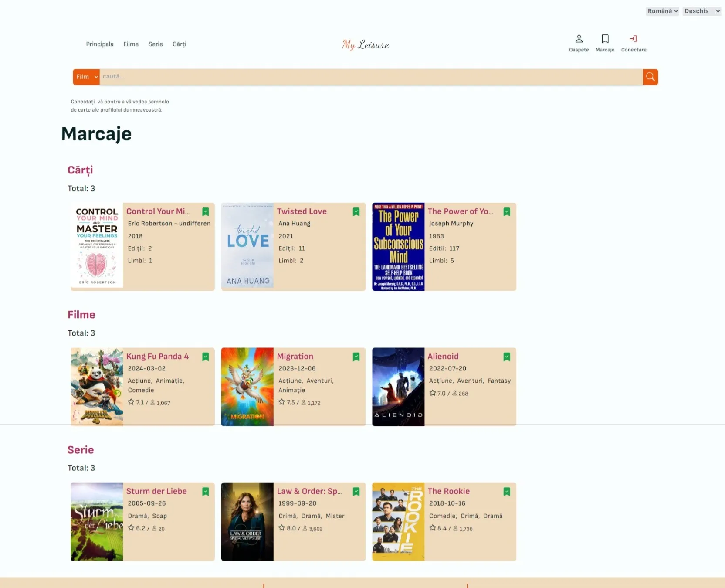Screen dimensions: 725x588
Task: Click the My Leisure logo
Action: tap(365, 44)
